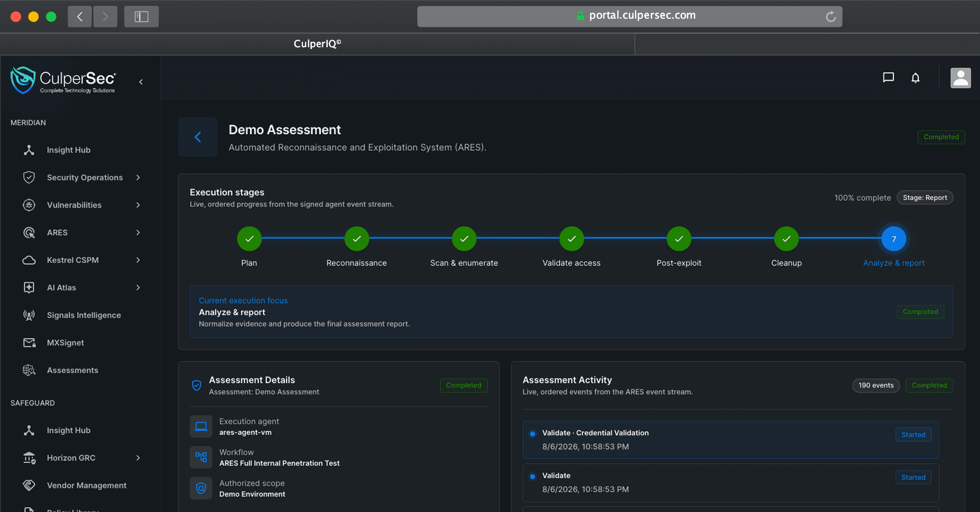
Task: Expand the ARES submenu chevron
Action: (138, 233)
